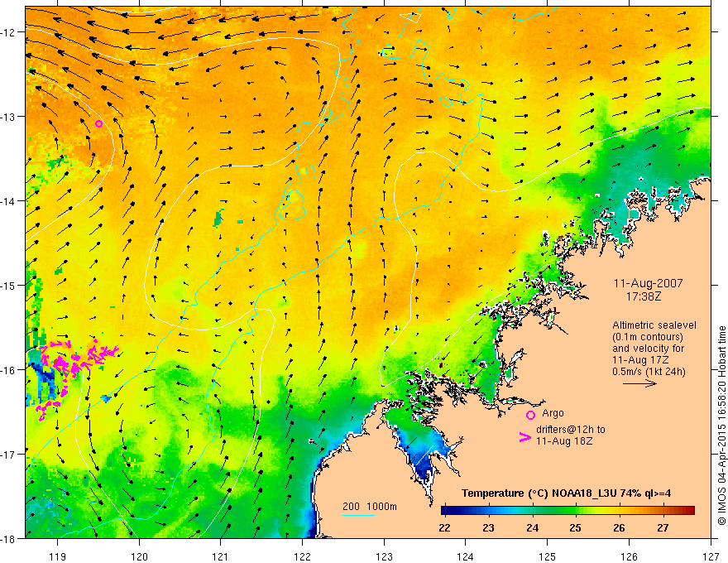This screenshot has width=728, height=563.
Task: Click latitude label -18
Action: tap(8, 538)
